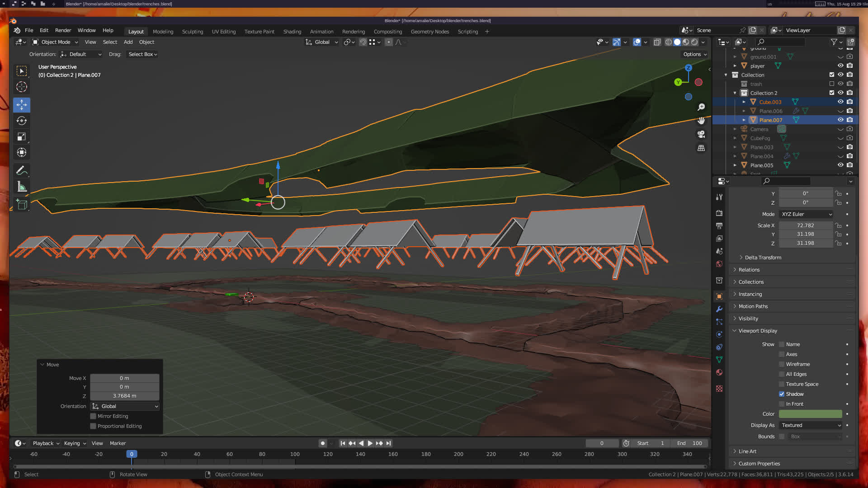
Task: Open the Modifiers properties tab
Action: 719,309
